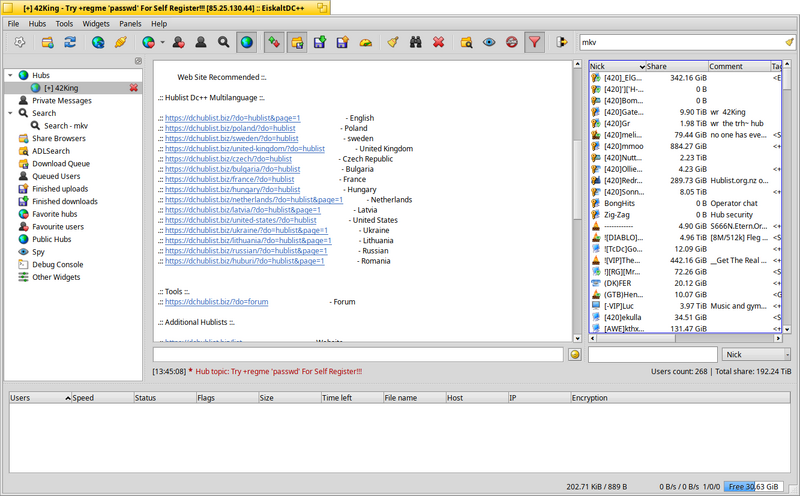Open the dchublist forum link

pyautogui.click(x=216, y=302)
